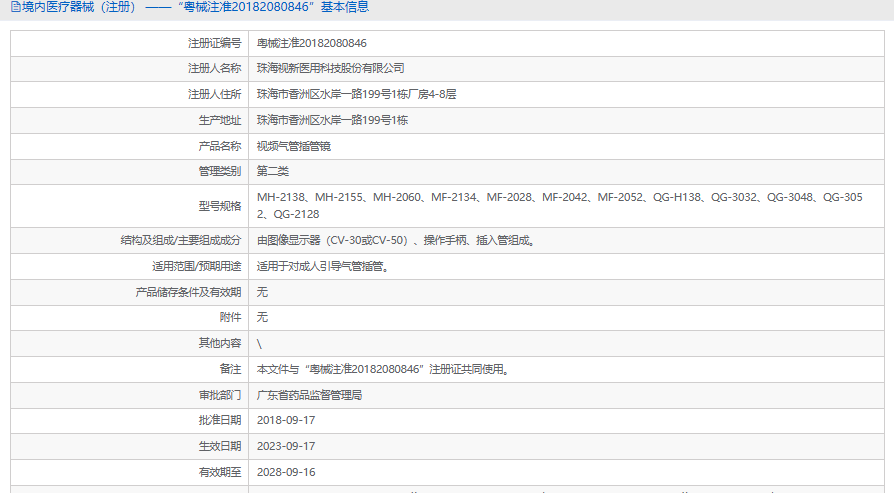The height and width of the screenshot is (493, 894).
Task: Select address 珠海市香洲区水岸一路199号1栋厂房4-8层
Action: tap(356, 94)
